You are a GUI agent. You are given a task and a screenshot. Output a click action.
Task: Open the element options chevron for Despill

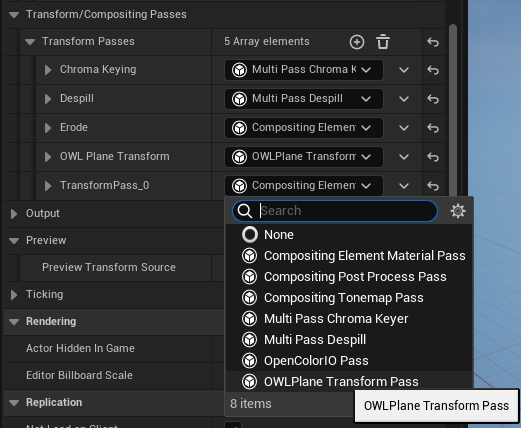coord(404,99)
